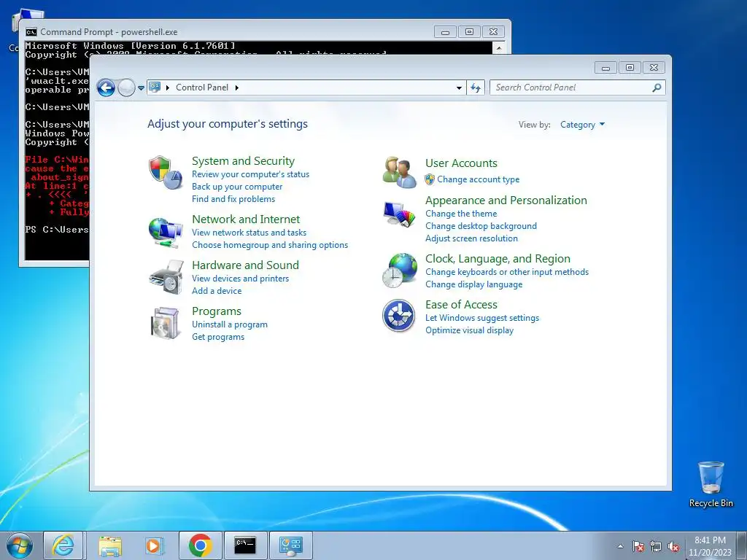Click Choose homegroup and sharing options

coord(270,245)
